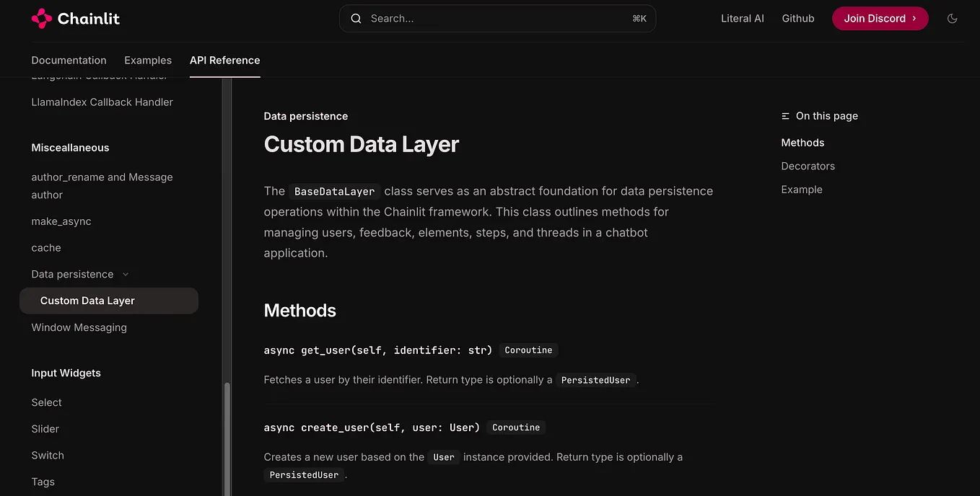The height and width of the screenshot is (496, 980).
Task: Open the API Reference tab
Action: pos(224,60)
